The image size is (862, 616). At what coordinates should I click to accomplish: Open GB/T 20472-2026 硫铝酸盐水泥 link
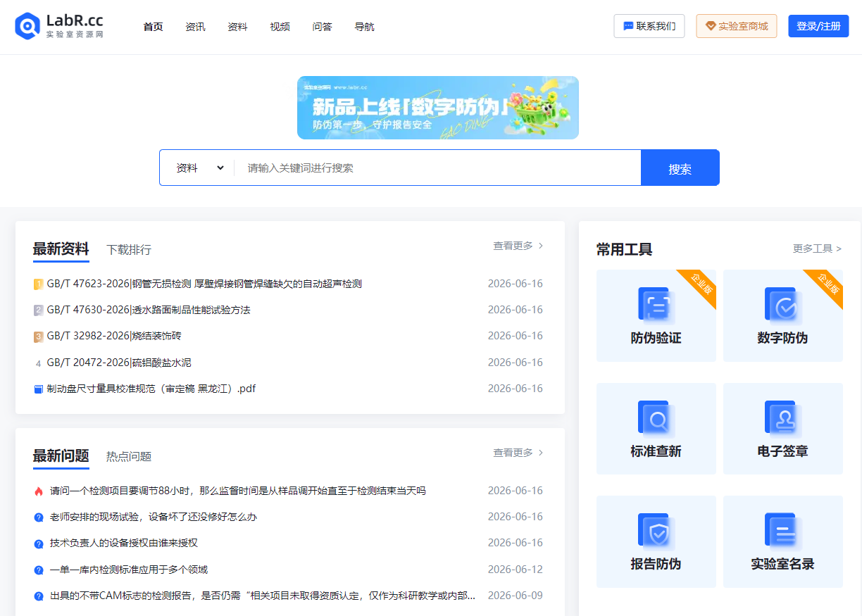[119, 363]
